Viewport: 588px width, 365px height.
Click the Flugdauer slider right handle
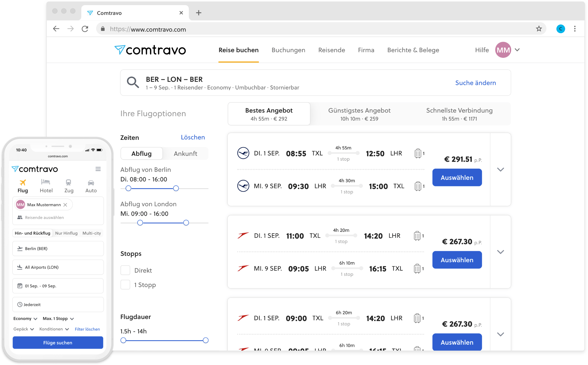206,340
